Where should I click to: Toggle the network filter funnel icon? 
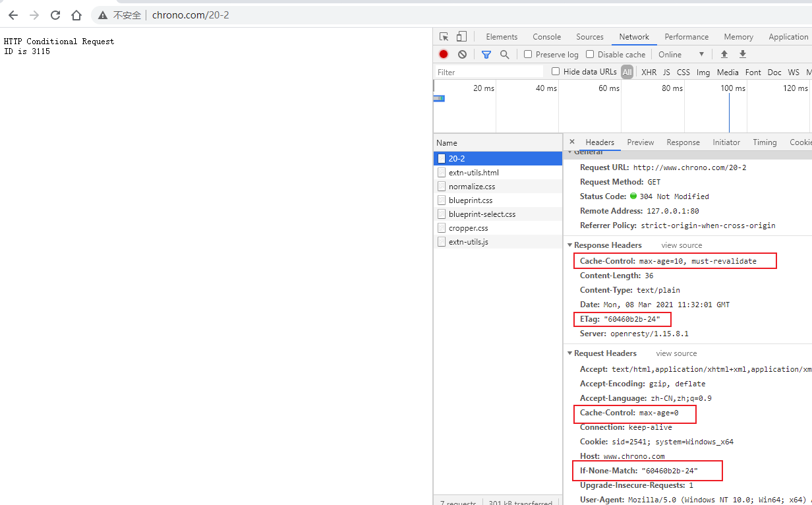click(486, 55)
